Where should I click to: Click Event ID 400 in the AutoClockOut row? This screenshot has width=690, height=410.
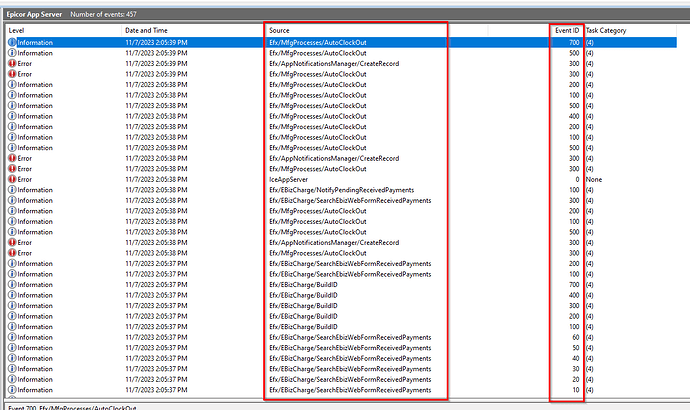coord(574,116)
